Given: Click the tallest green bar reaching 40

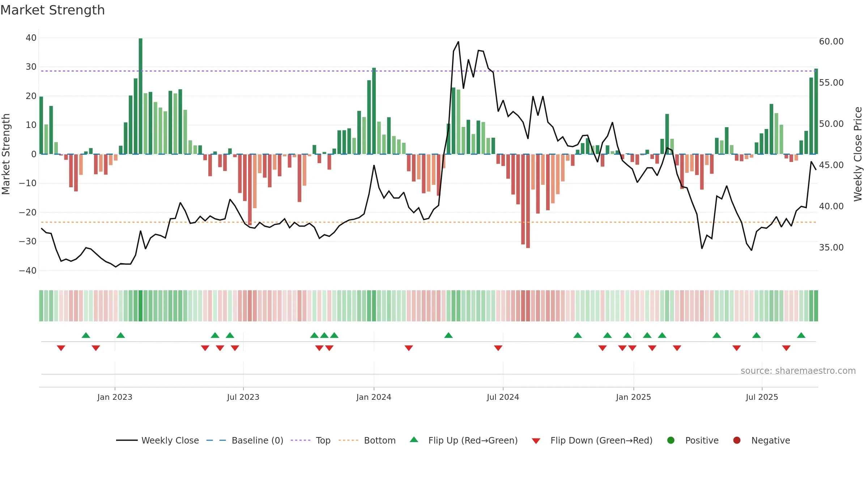Looking at the screenshot, I should coord(140,96).
